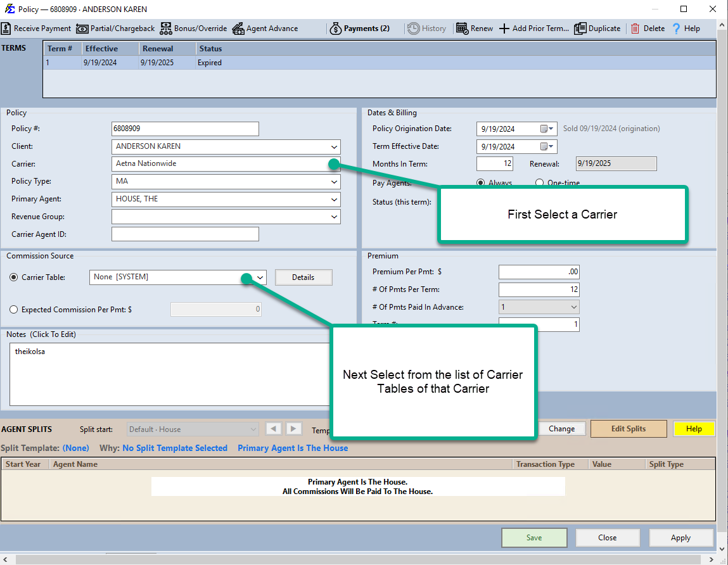Viewport: 728px width, 565px height.
Task: Click the Start Year column header
Action: (x=25, y=464)
